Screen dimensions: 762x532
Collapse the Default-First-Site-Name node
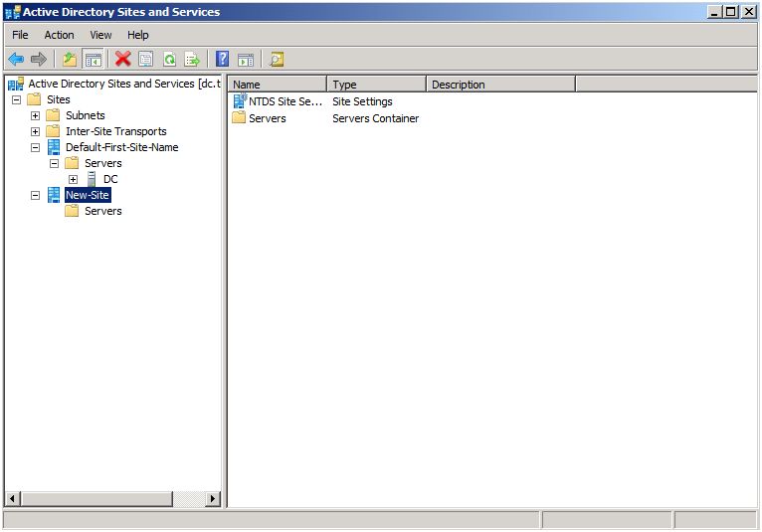pyautogui.click(x=35, y=147)
